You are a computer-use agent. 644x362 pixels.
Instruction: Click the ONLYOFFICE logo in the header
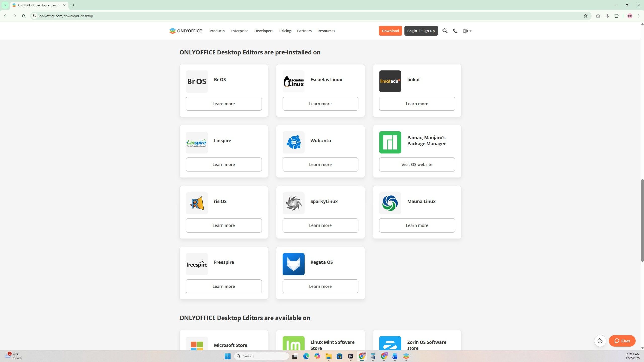pyautogui.click(x=185, y=31)
